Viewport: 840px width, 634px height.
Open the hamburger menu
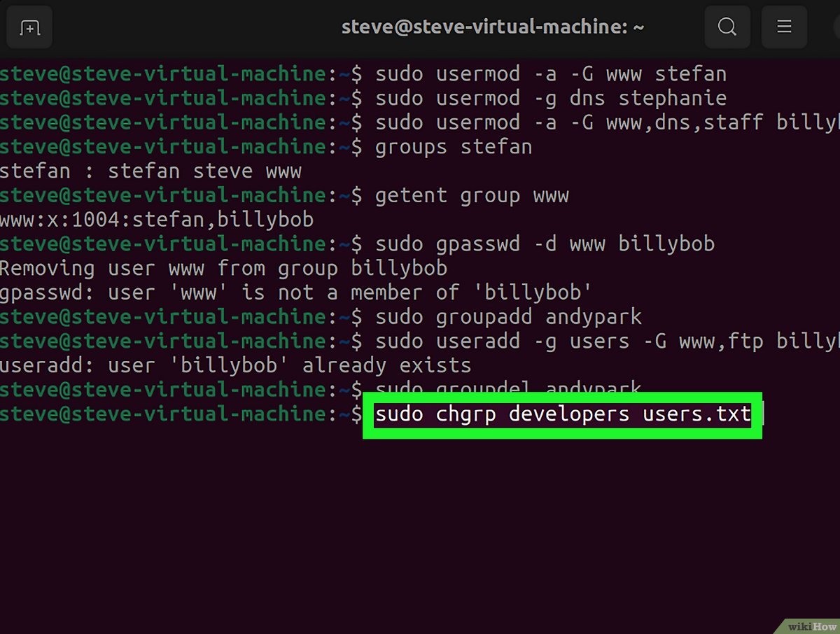[x=784, y=28]
